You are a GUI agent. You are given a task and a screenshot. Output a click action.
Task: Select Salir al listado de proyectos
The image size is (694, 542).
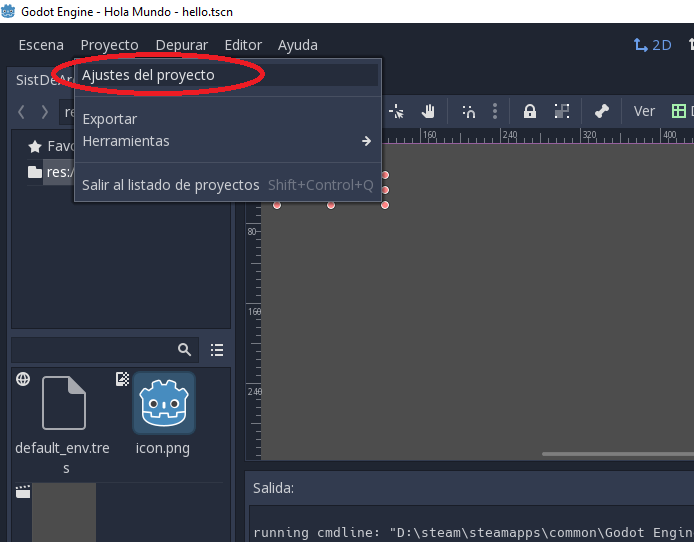(x=228, y=185)
